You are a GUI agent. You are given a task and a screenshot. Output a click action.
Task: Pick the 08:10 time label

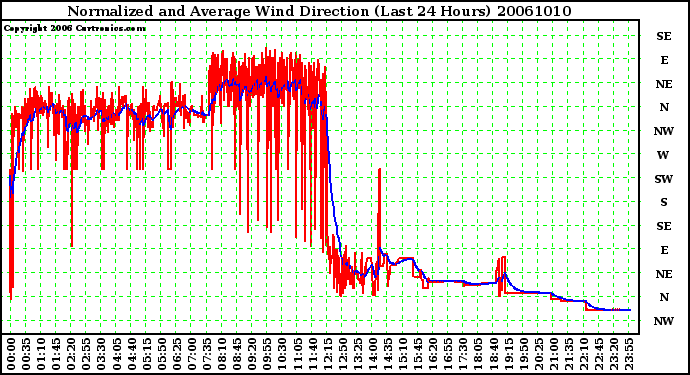tap(222, 354)
